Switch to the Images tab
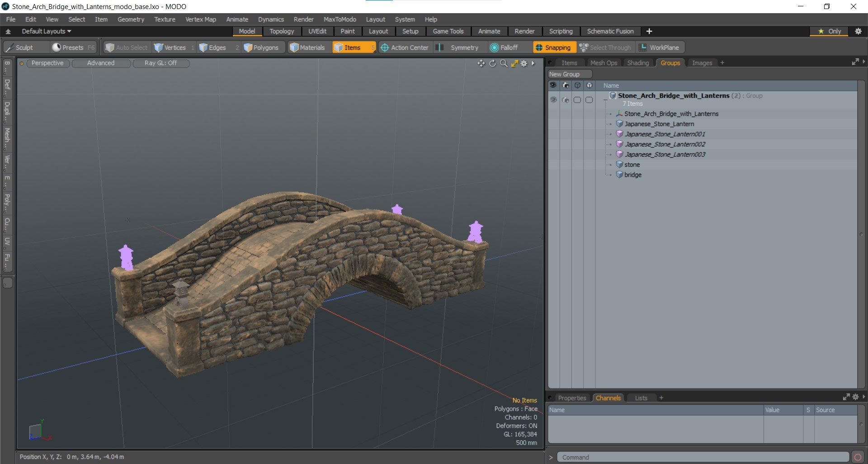This screenshot has width=868, height=464. 702,63
